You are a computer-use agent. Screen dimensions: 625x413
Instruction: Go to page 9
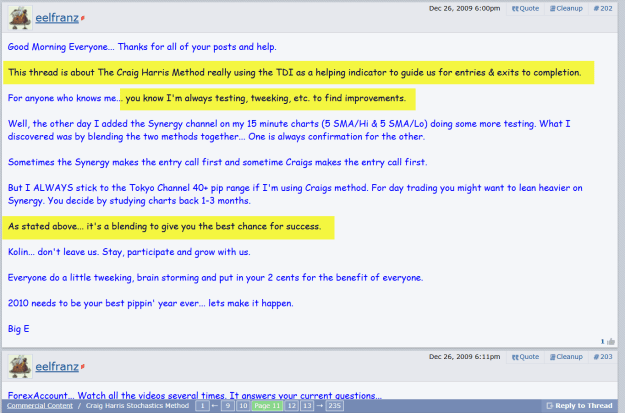coord(228,406)
